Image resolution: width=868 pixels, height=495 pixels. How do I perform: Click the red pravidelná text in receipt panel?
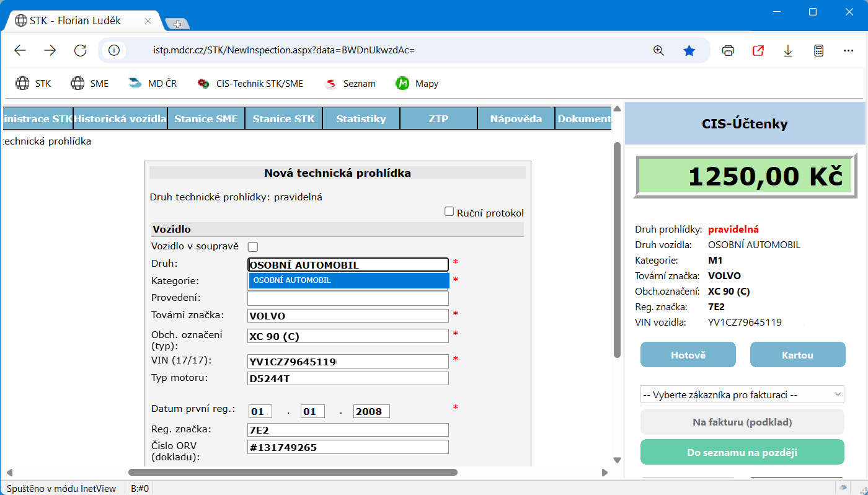733,230
